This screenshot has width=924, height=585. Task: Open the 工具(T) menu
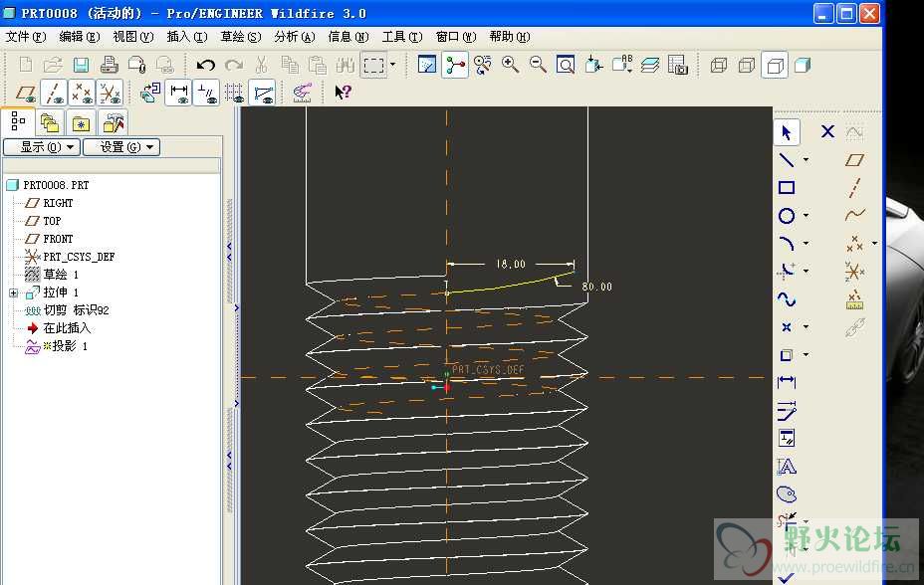coord(402,37)
